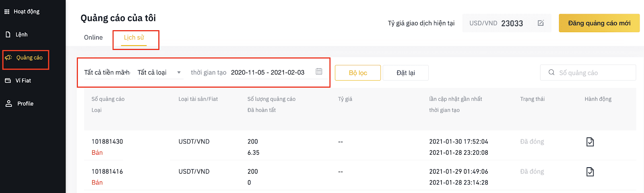Click Đăng quảng cáo mới button

(x=599, y=23)
